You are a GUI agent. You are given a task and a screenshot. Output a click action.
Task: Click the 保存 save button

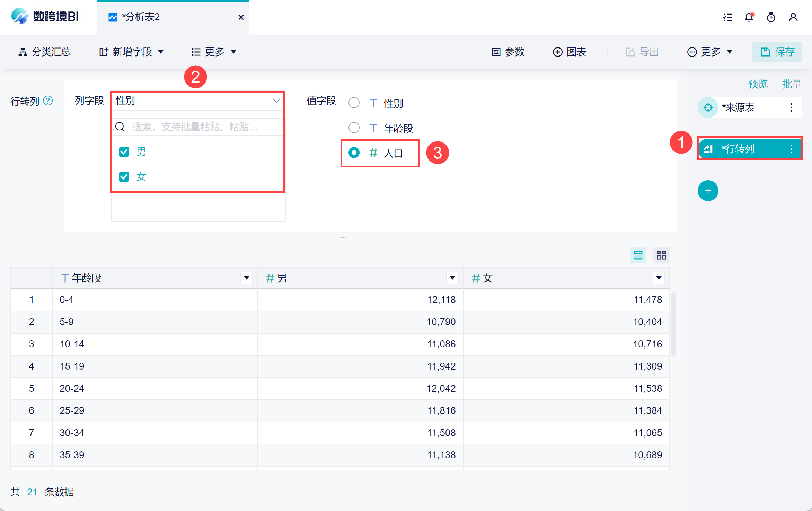(x=777, y=52)
